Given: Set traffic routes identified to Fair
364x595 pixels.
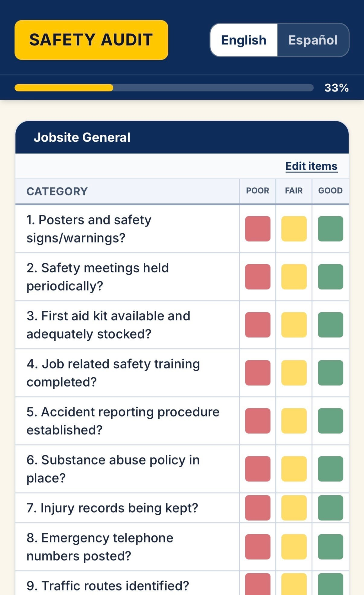Looking at the screenshot, I should 294,584.
